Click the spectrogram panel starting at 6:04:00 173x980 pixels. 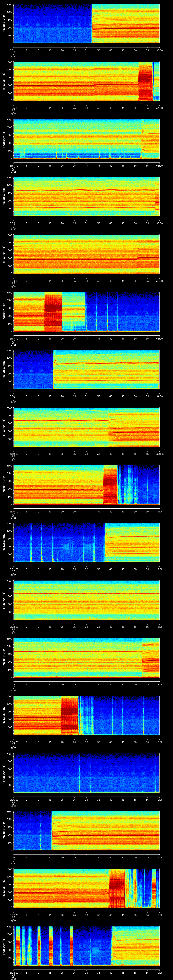(86, 716)
